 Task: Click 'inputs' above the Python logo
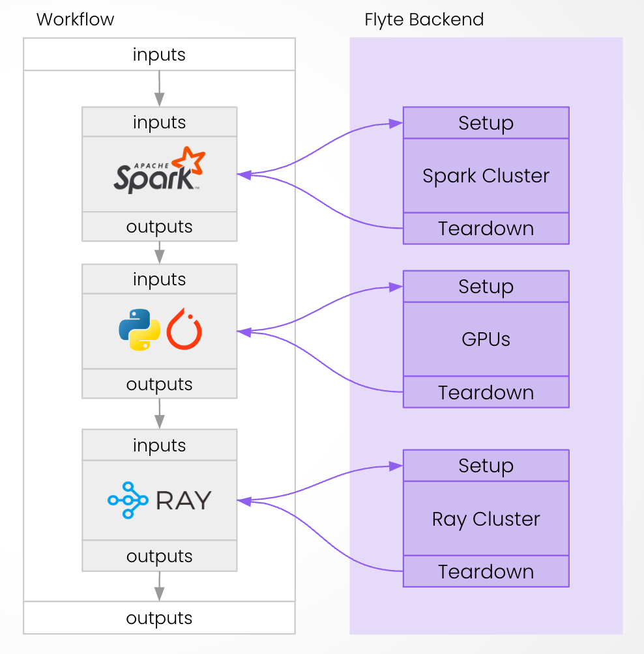(160, 279)
